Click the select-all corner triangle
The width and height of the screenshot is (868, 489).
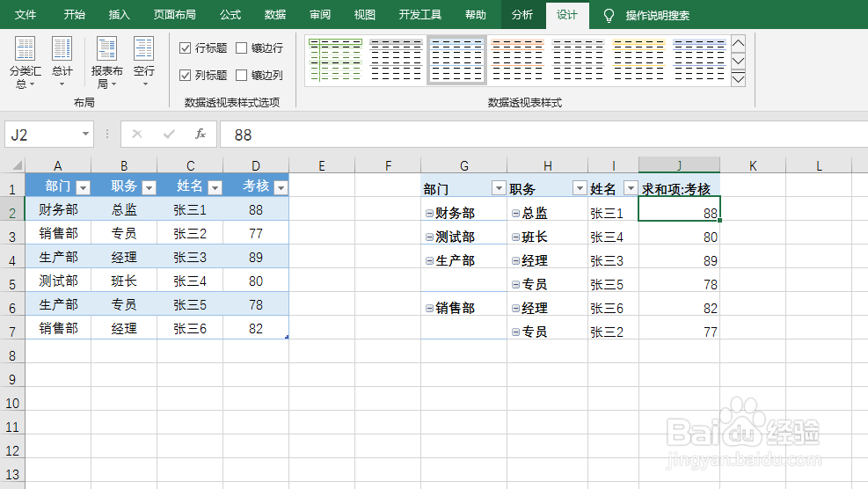tap(18, 165)
